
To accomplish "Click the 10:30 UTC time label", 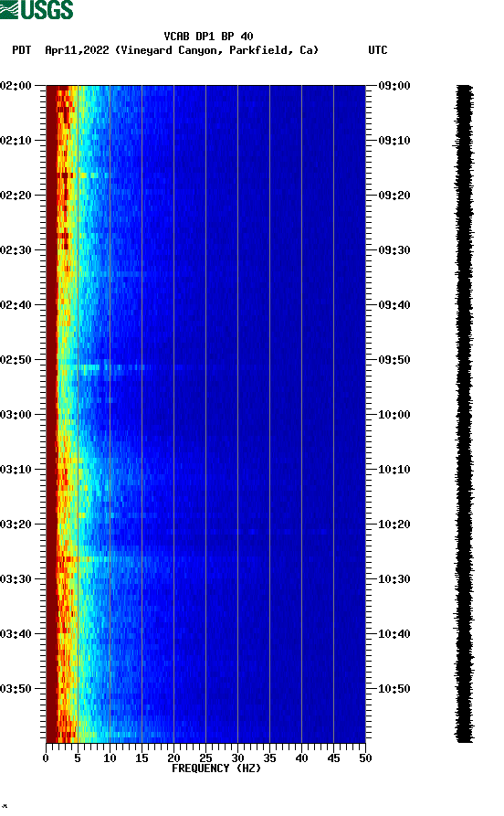I will [394, 579].
